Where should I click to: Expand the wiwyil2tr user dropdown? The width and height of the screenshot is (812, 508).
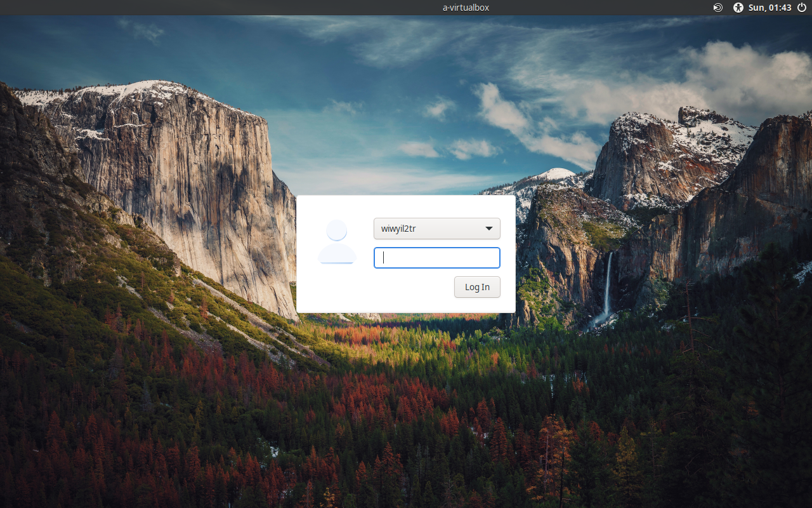pyautogui.click(x=437, y=229)
